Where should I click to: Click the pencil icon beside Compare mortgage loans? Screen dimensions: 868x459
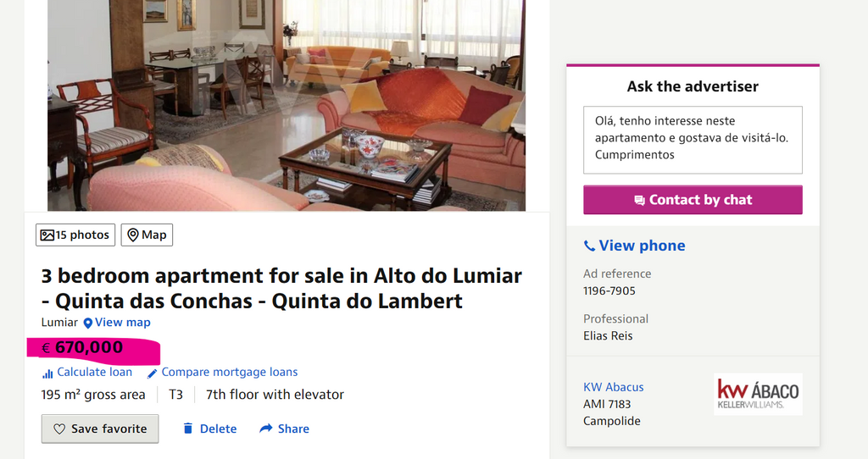(153, 373)
